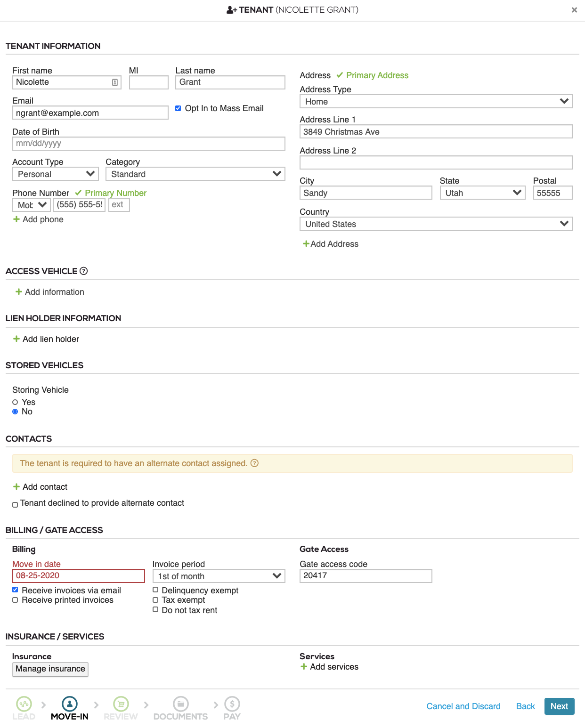585x728 pixels.
Task: Open the Account Type dropdown
Action: click(x=55, y=174)
